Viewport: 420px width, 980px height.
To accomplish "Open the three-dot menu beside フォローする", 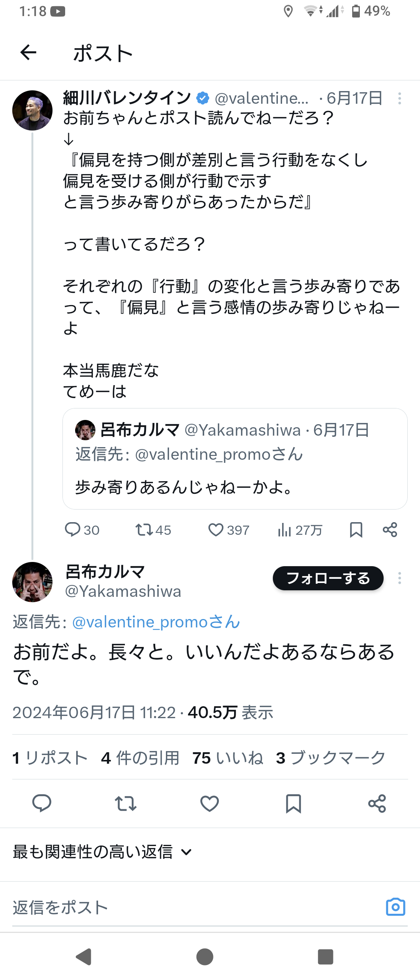I will click(399, 578).
